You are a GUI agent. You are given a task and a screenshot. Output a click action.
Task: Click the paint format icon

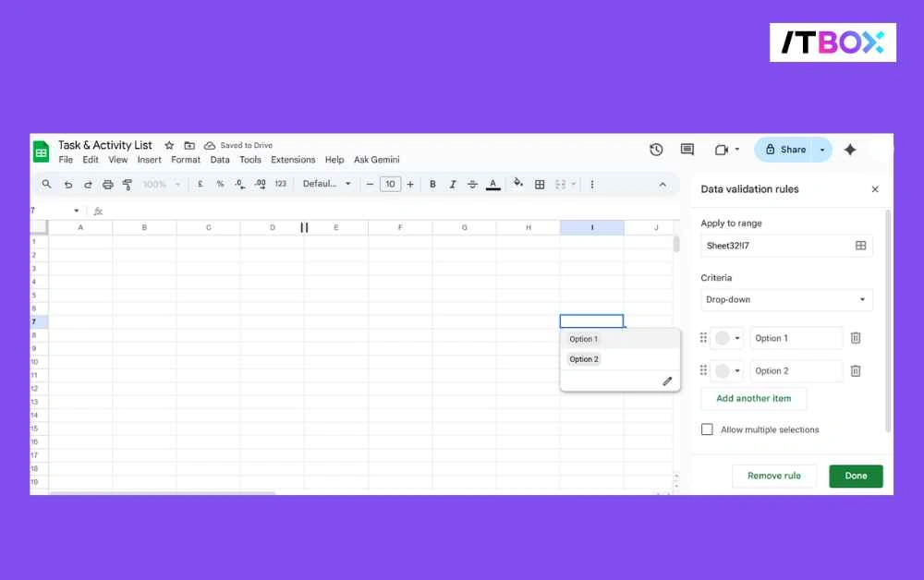[128, 184]
